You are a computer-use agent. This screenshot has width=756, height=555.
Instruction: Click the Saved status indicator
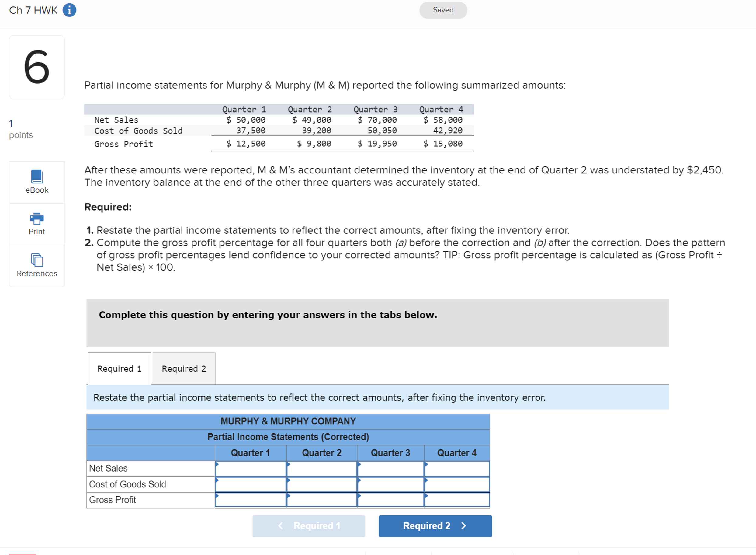tap(442, 10)
